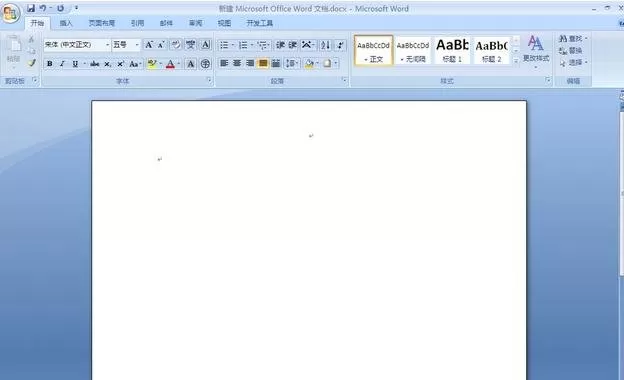Open the font name combo box 宋体 (中文正文)
Viewport: 624px width, 380px height.
pos(77,45)
